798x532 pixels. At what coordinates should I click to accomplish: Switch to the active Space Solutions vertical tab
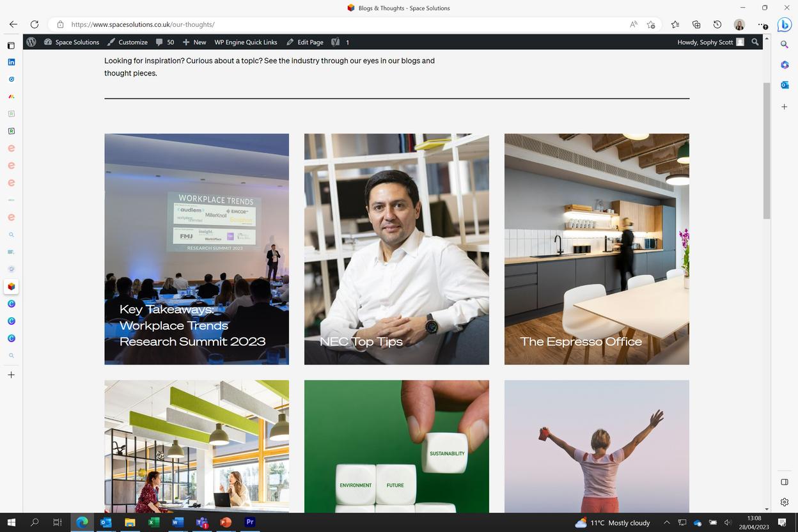click(x=11, y=286)
